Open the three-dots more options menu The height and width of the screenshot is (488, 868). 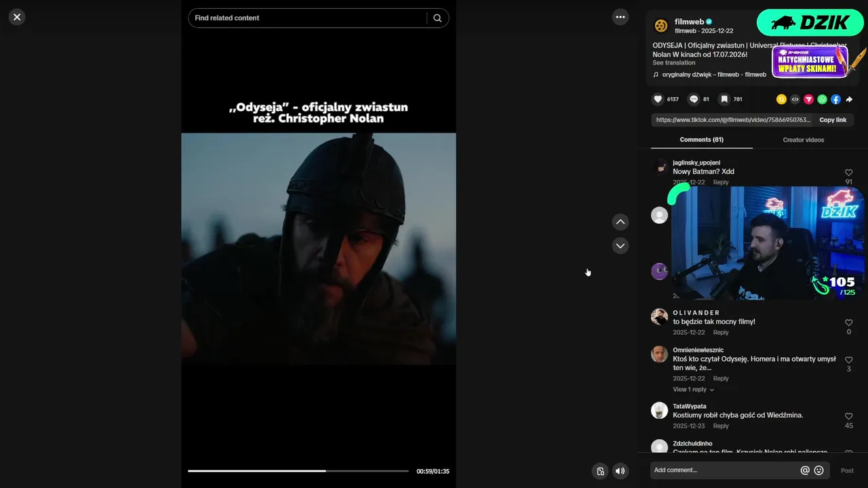620,17
